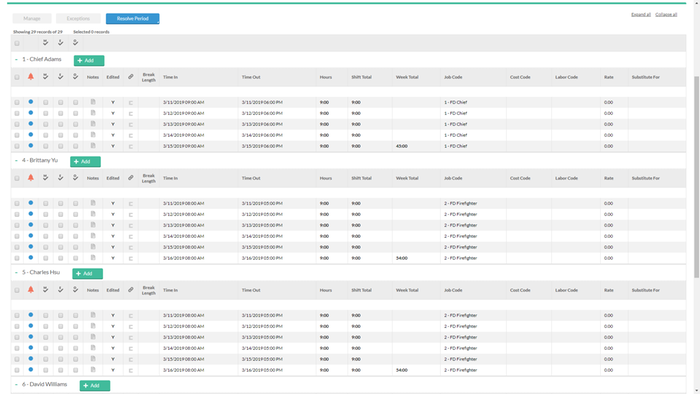Select row checkbox for Brittany Yu 3/14/2019 segment
This screenshot has height=394, width=700.
point(17,236)
